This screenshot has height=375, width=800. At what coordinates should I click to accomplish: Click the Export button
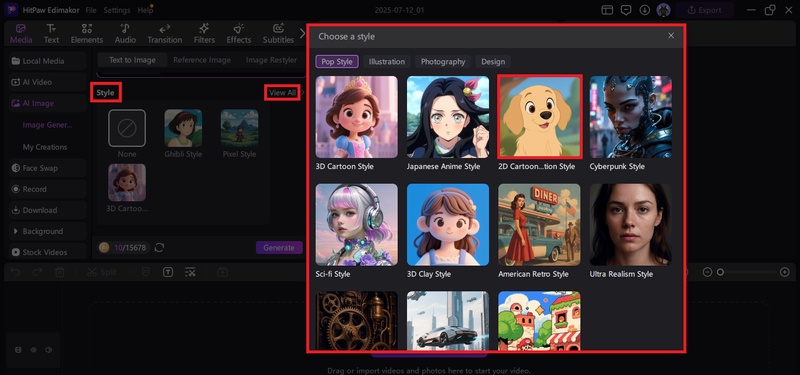click(704, 10)
